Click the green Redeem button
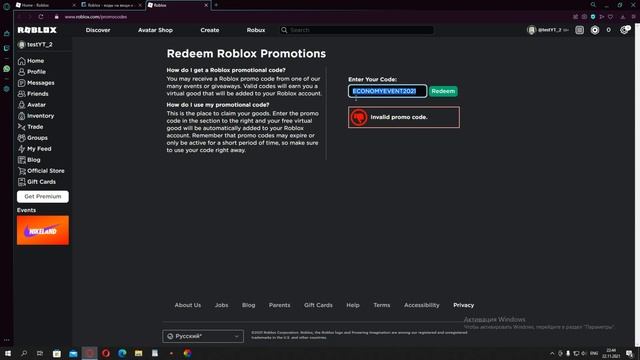 [443, 91]
